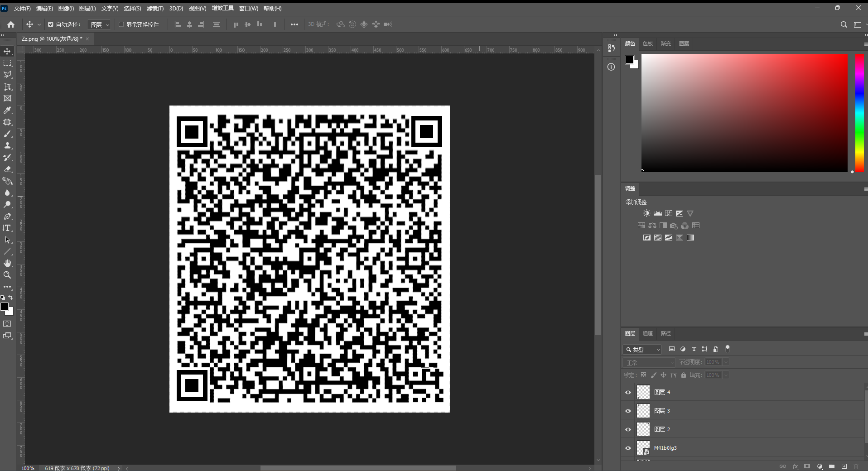Open the auto-select 图层 dropdown
This screenshot has height=471, width=868.
point(99,25)
